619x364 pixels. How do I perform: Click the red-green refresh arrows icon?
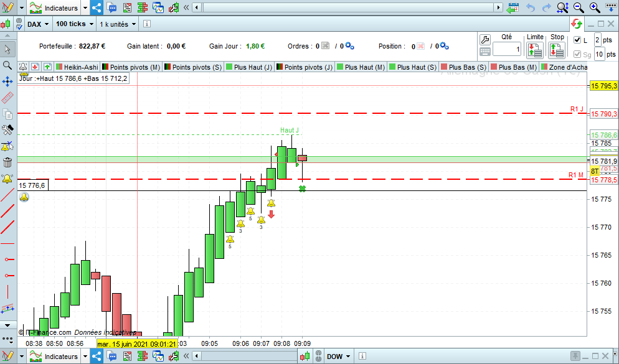click(x=577, y=24)
